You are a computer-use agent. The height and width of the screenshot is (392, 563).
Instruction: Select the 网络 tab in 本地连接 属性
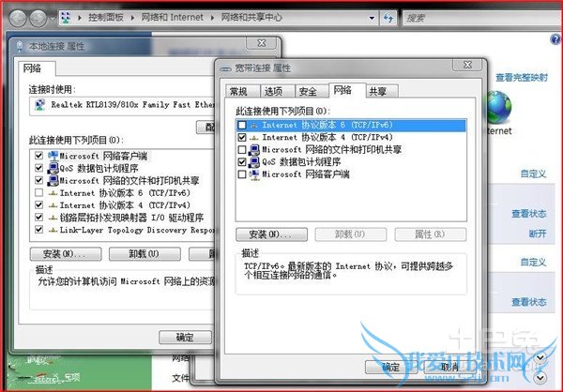[37, 68]
